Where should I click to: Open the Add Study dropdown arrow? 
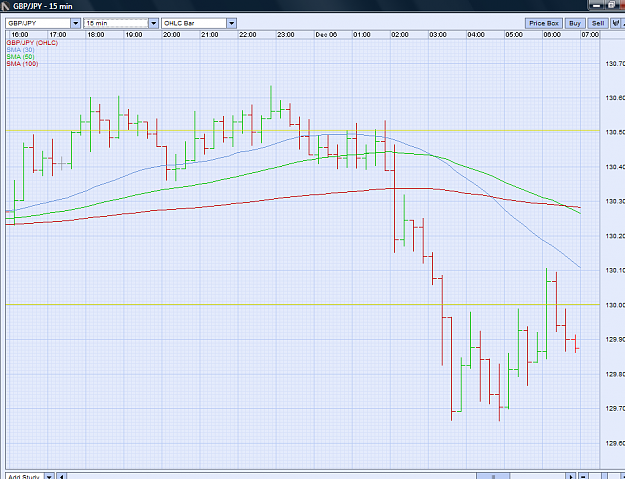49,476
